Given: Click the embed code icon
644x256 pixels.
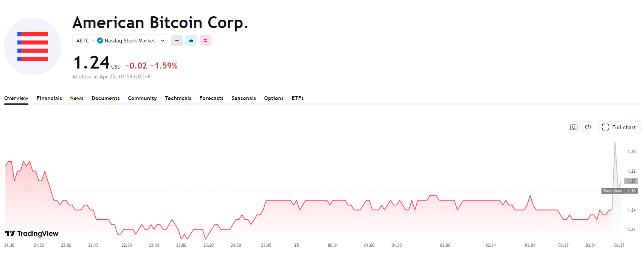Looking at the screenshot, I should pyautogui.click(x=588, y=127).
